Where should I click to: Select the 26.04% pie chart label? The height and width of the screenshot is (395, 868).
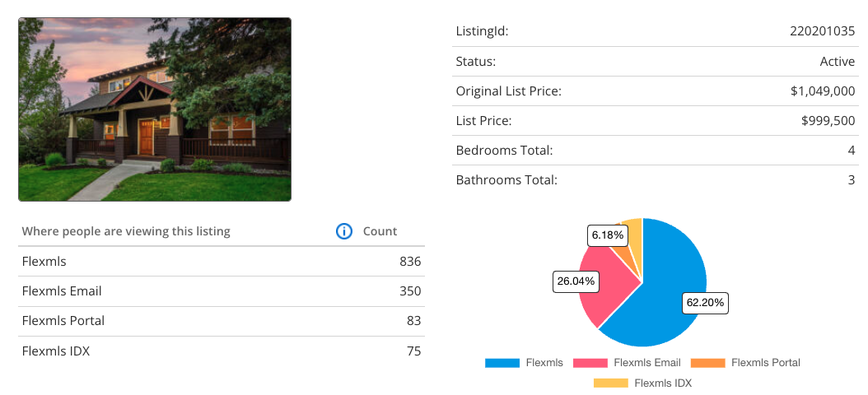576,281
